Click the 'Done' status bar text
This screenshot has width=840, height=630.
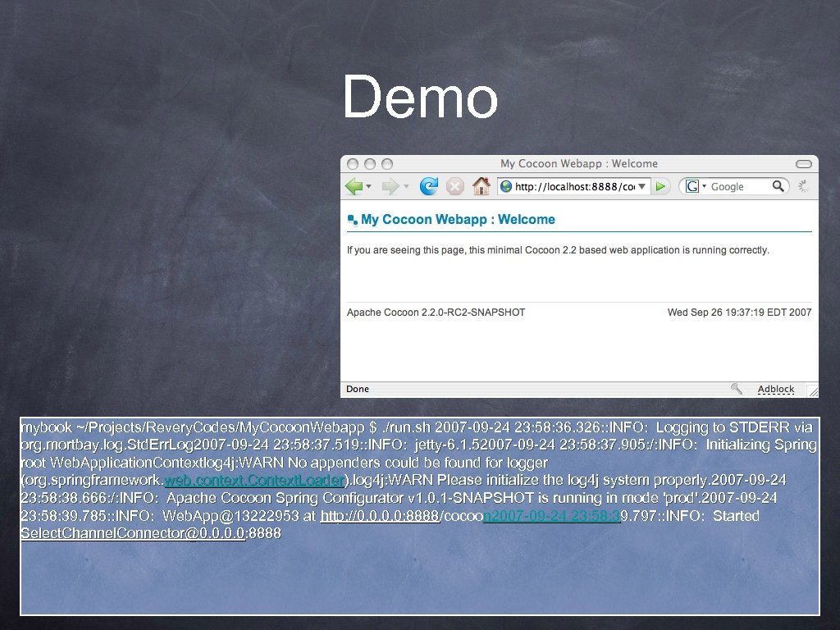[358, 389]
